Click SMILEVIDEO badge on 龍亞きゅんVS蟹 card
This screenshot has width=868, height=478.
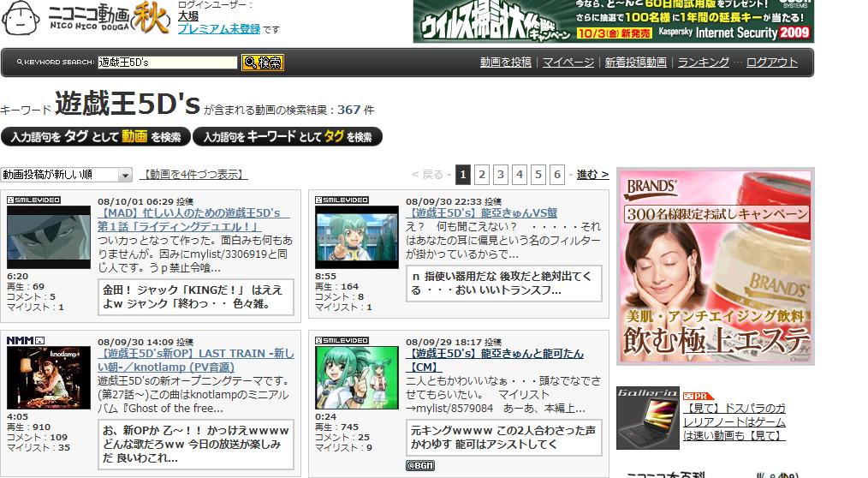pyautogui.click(x=342, y=200)
